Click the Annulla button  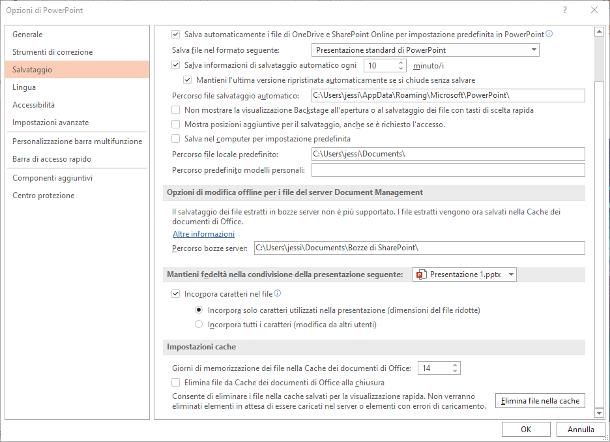point(580,429)
